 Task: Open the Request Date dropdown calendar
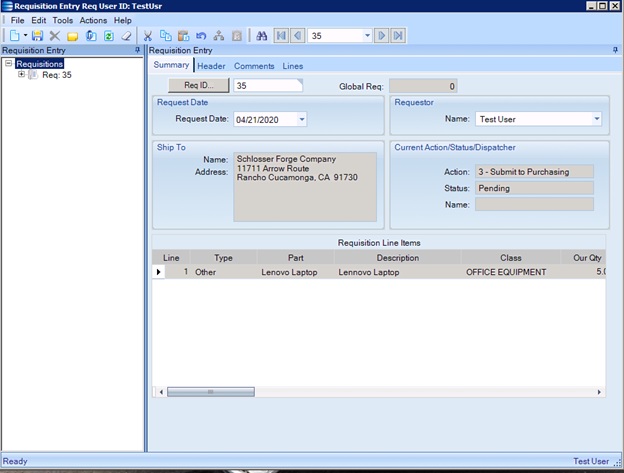(302, 119)
